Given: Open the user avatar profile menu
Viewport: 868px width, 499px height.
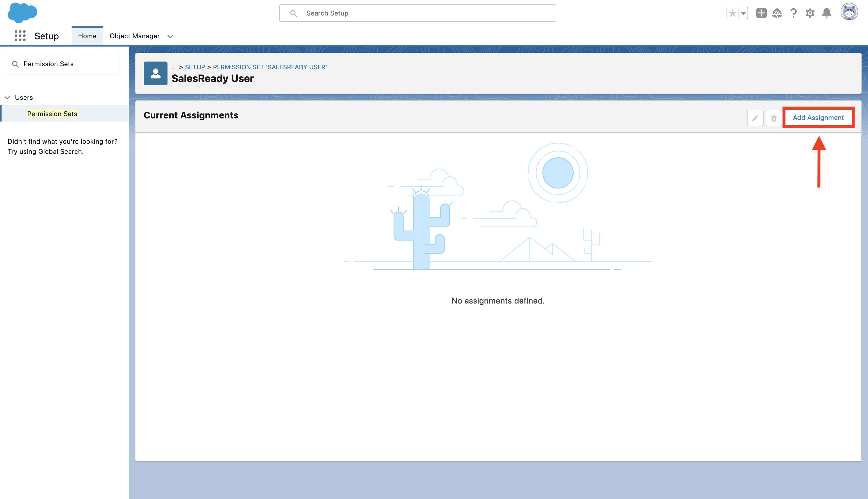Looking at the screenshot, I should (849, 12).
